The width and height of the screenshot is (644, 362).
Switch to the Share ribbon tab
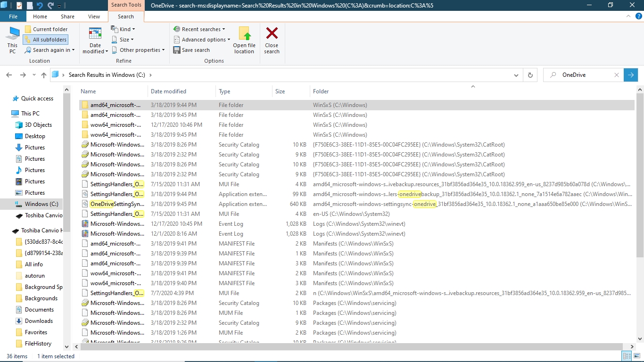[x=67, y=16]
